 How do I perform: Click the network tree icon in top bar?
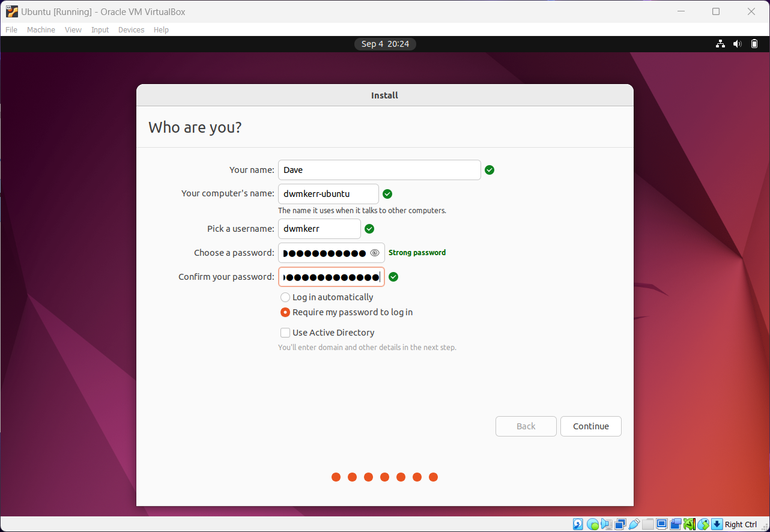(720, 43)
